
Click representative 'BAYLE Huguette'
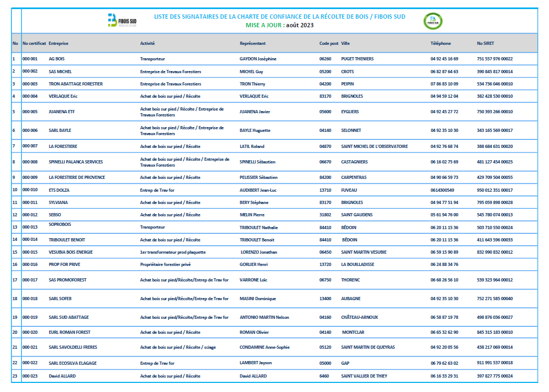[x=255, y=130]
